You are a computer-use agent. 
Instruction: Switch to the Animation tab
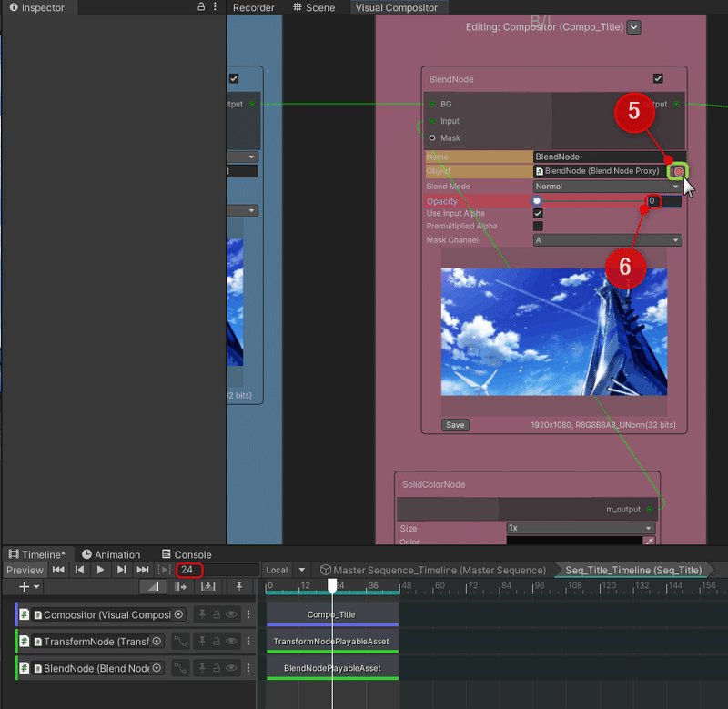tap(111, 554)
